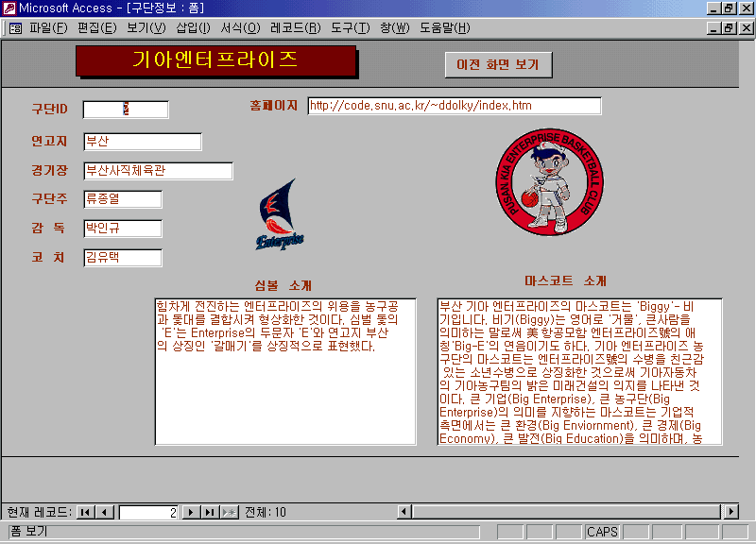Open the 도구(T) menu
The width and height of the screenshot is (756, 544).
tap(350, 28)
